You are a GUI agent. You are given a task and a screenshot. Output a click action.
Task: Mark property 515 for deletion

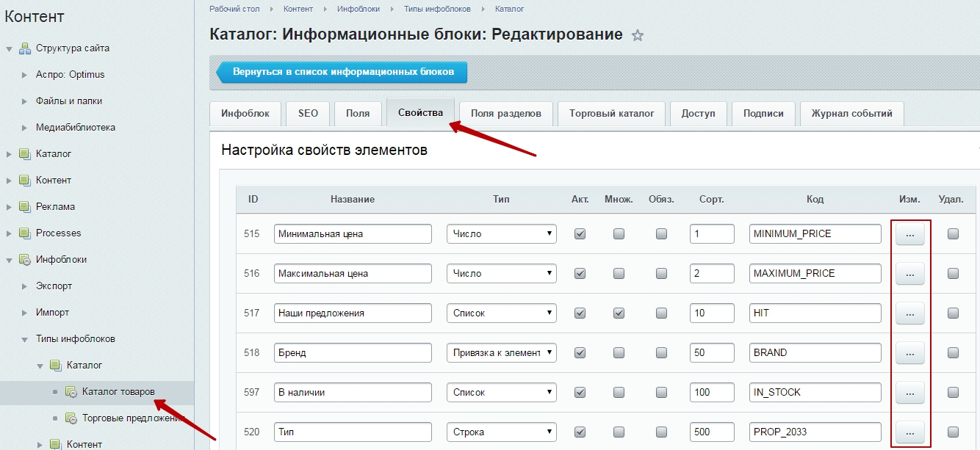(953, 234)
